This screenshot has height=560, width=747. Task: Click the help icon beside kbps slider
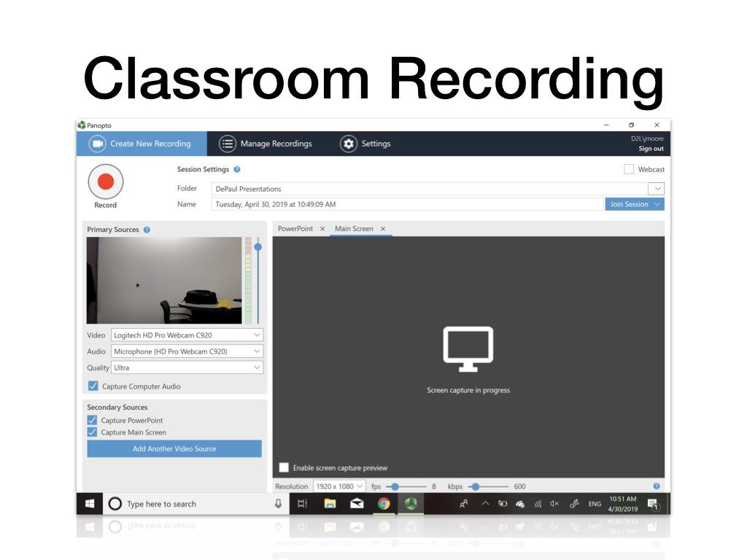click(x=657, y=486)
